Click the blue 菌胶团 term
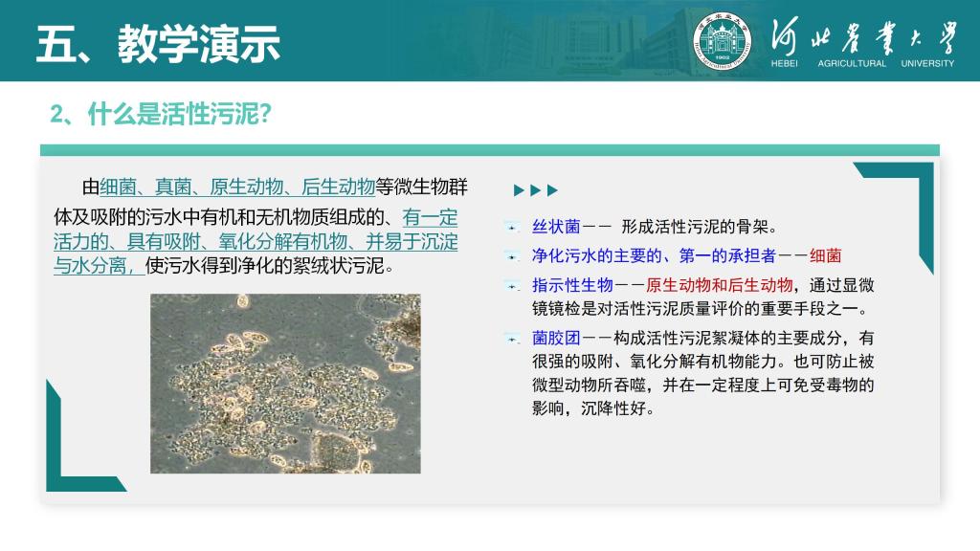The image size is (980, 551). coord(556,339)
